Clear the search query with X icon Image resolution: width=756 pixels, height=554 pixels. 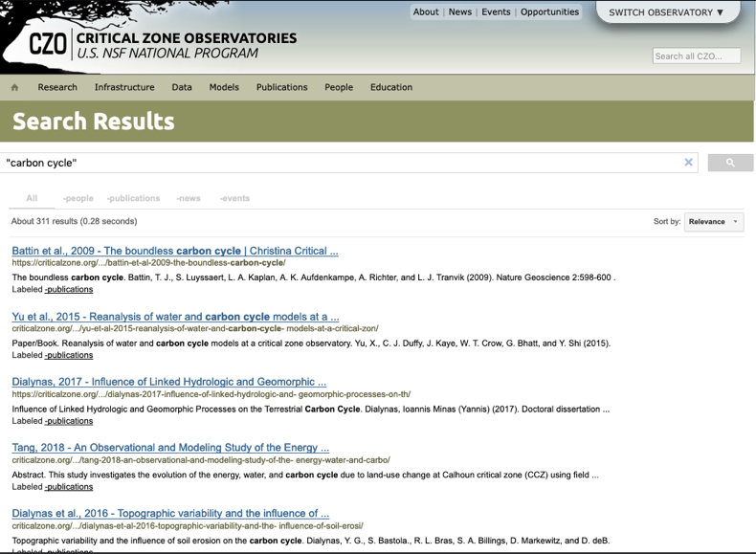tap(688, 163)
